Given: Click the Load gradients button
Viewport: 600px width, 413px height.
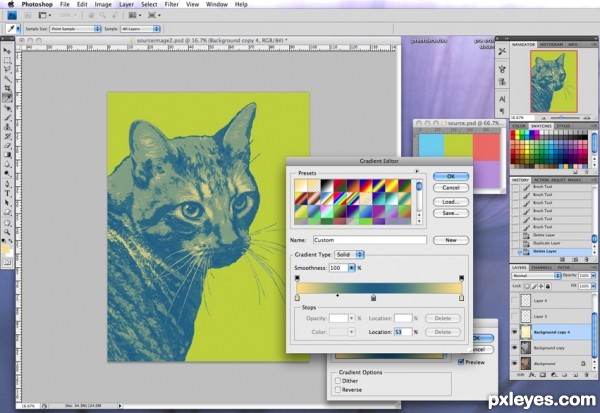Looking at the screenshot, I should click(x=451, y=202).
